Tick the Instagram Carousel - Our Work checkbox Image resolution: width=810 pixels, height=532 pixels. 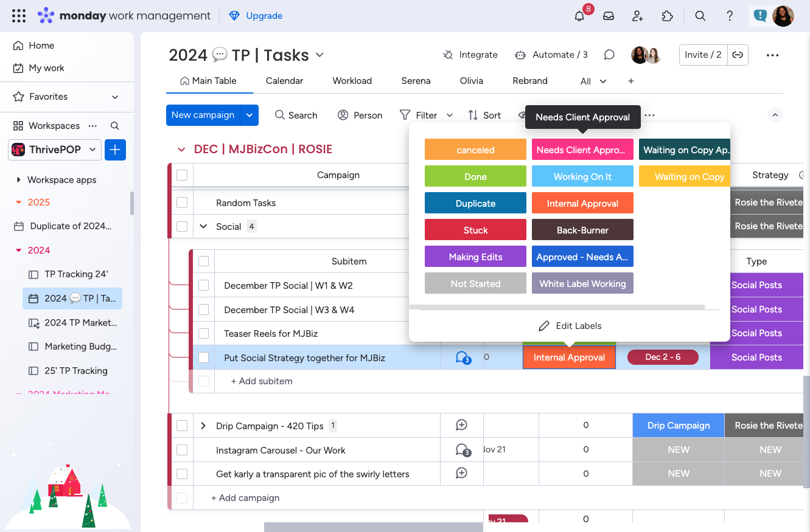(x=182, y=450)
